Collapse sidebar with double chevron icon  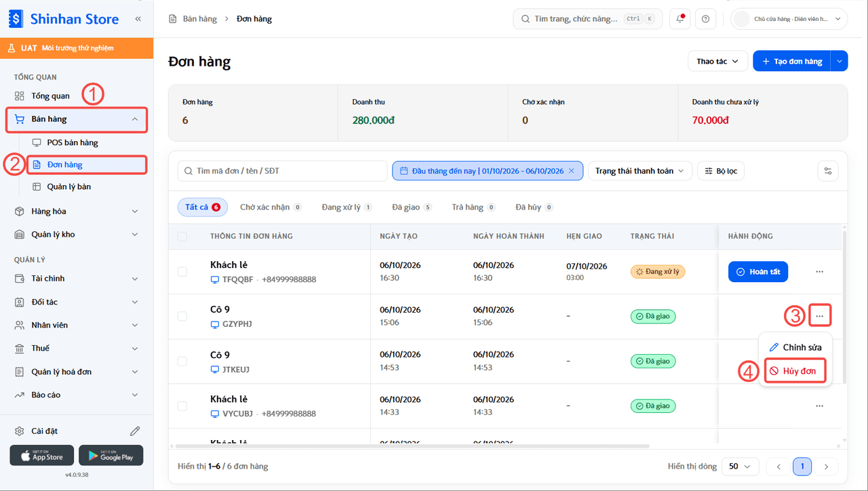pos(138,19)
